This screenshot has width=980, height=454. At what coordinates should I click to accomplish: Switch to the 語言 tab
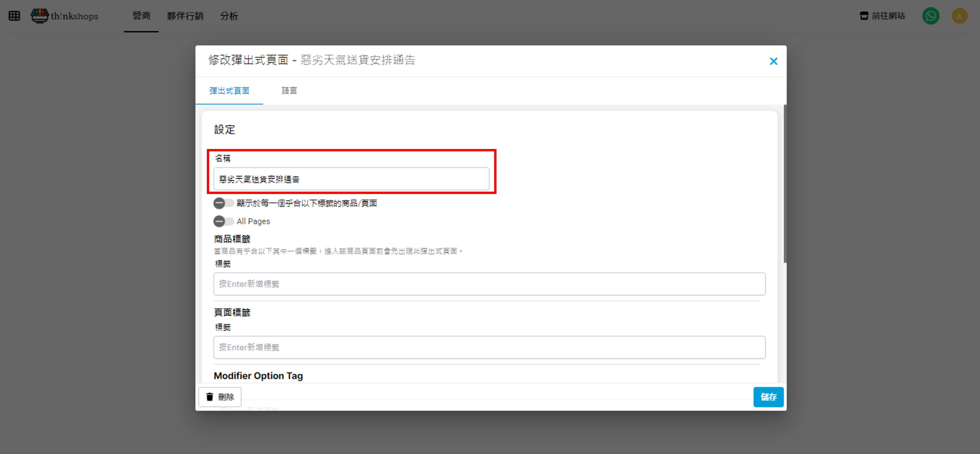point(289,91)
